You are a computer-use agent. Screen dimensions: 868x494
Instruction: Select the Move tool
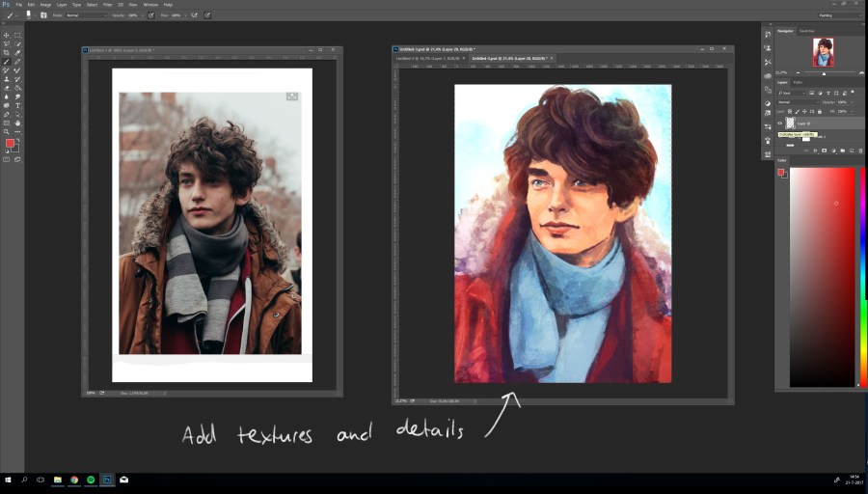tap(8, 36)
